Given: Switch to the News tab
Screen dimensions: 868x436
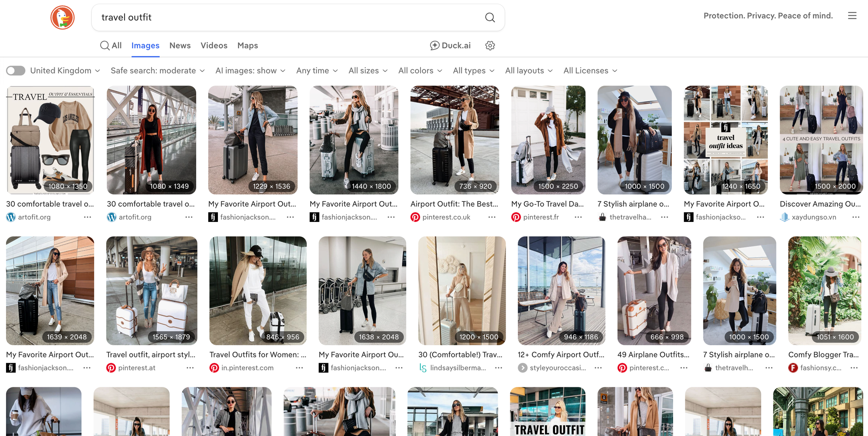Looking at the screenshot, I should coord(180,46).
